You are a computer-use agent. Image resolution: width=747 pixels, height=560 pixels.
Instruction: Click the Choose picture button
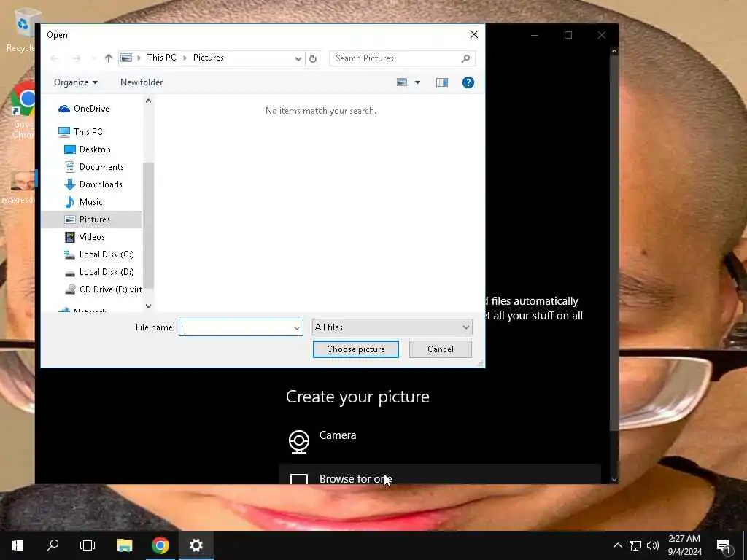coord(356,349)
